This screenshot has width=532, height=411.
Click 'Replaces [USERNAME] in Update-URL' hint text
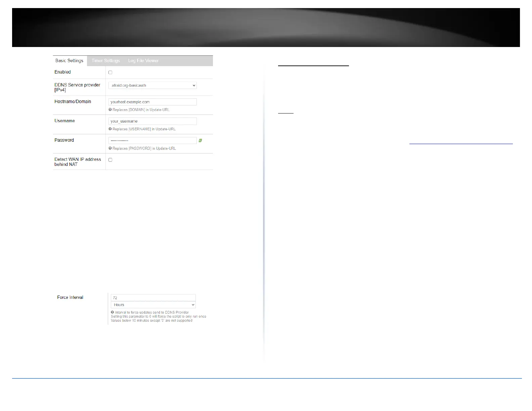tap(144, 129)
